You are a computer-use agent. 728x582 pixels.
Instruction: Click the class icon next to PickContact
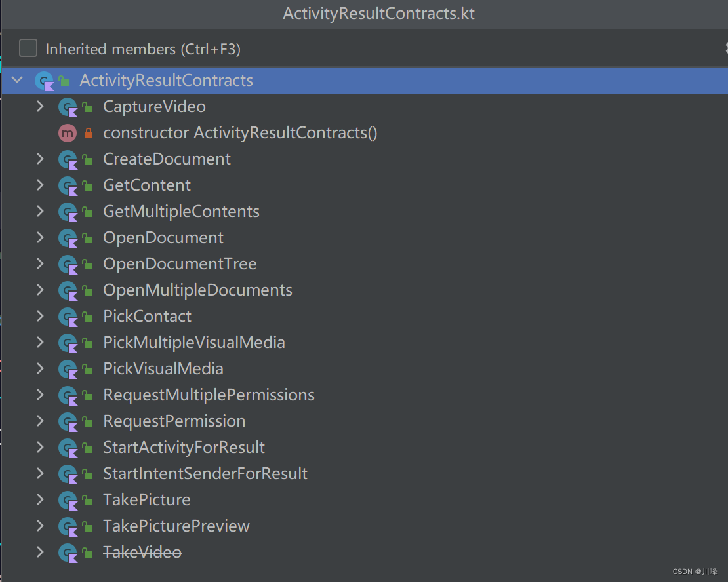69,316
